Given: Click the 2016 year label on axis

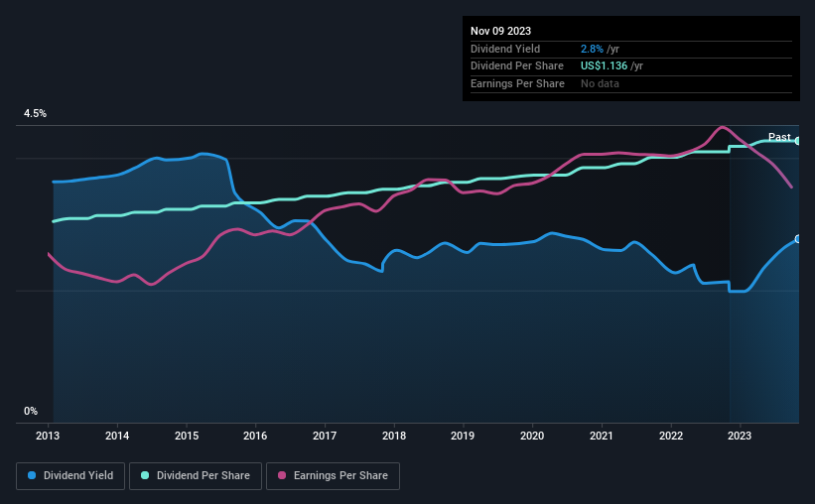Looking at the screenshot, I should 255,436.
